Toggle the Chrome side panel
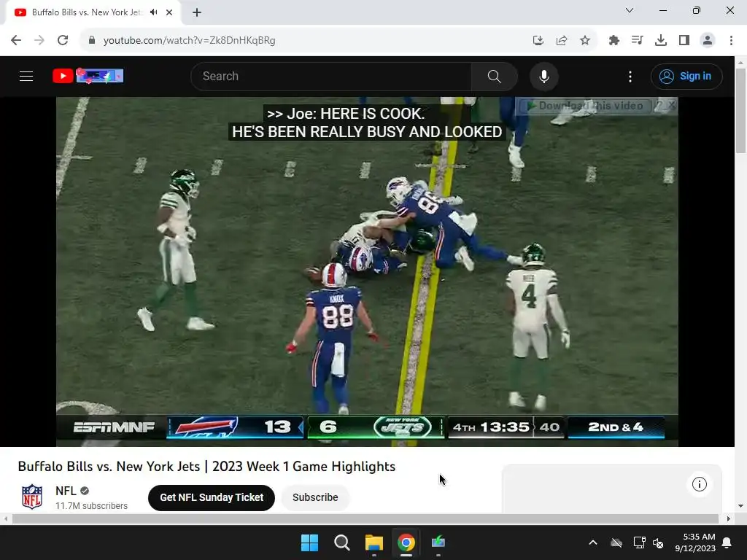This screenshot has height=560, width=747. (684, 41)
